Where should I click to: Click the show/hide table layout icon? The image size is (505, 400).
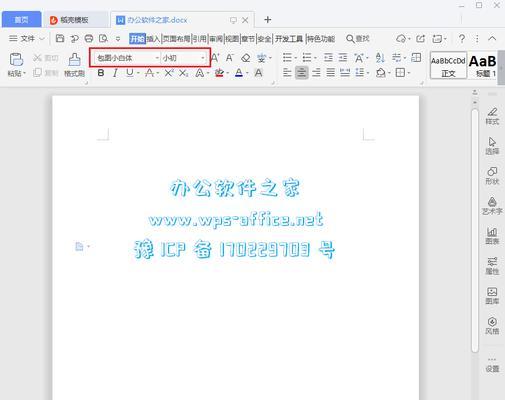(x=416, y=58)
